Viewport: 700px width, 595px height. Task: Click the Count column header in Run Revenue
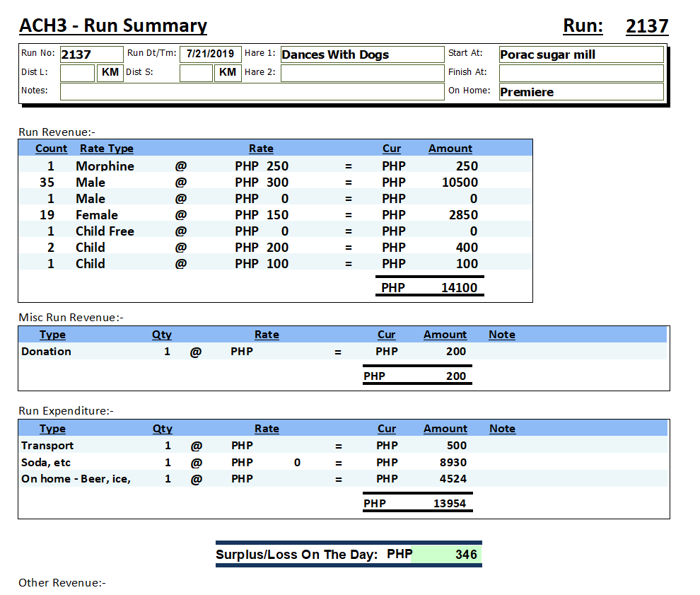click(51, 149)
